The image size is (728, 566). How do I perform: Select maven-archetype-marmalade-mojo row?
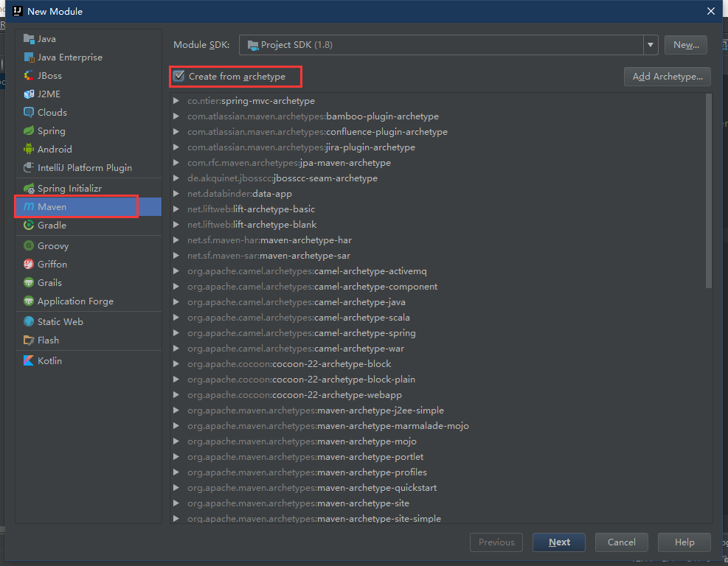point(438,426)
